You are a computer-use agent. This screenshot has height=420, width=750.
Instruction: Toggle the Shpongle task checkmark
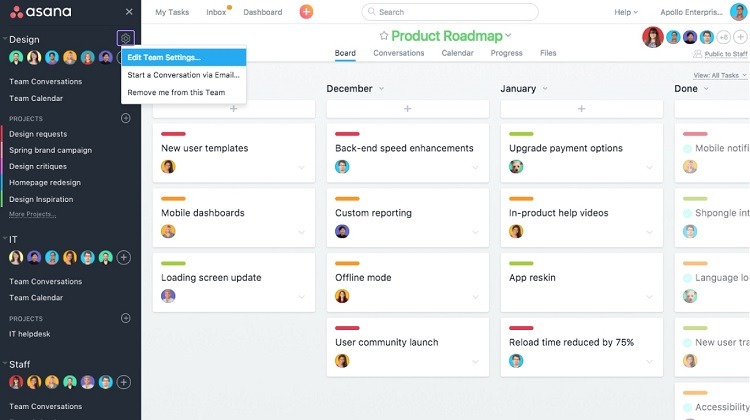pos(688,213)
